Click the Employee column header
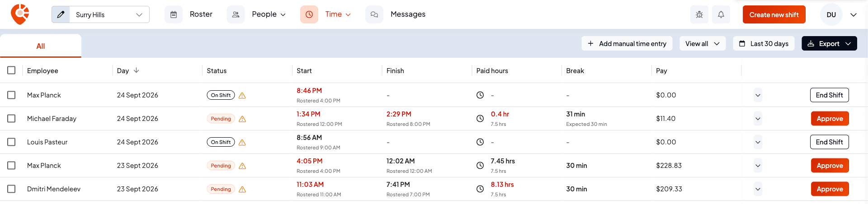Image resolution: width=868 pixels, height=204 pixels. (x=42, y=71)
